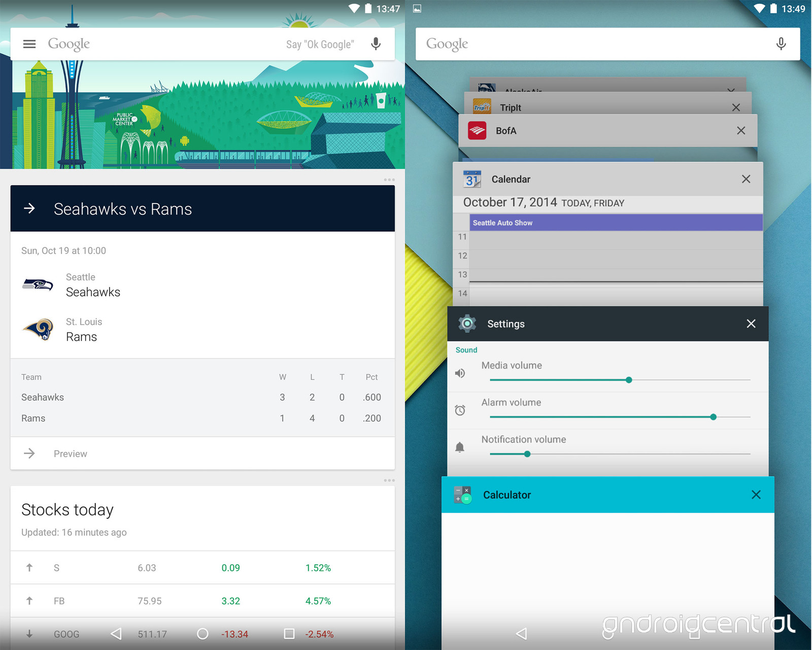Click the Seattle Auto Show calendar event
Viewport: 812px width, 650px height.
click(616, 222)
